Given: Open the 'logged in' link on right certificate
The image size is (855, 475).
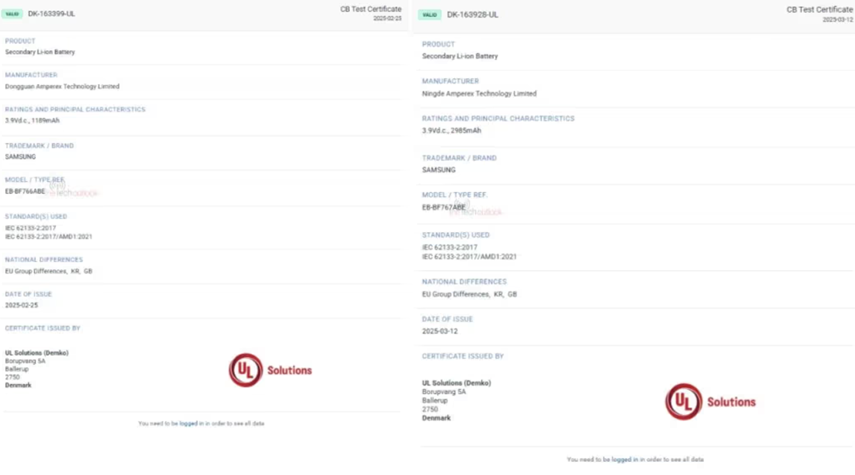Looking at the screenshot, I should coord(624,459).
